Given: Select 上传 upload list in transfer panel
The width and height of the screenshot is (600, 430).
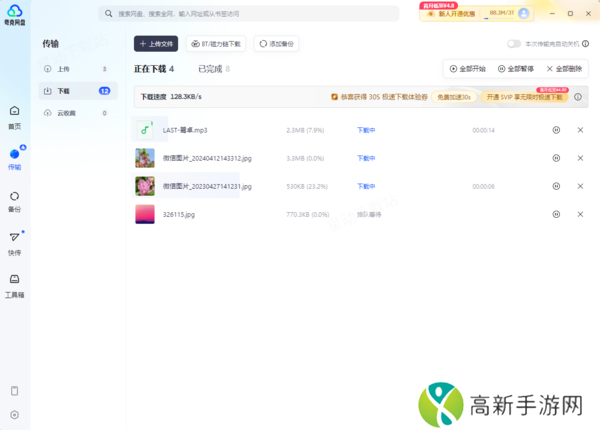Looking at the screenshot, I should click(x=78, y=69).
